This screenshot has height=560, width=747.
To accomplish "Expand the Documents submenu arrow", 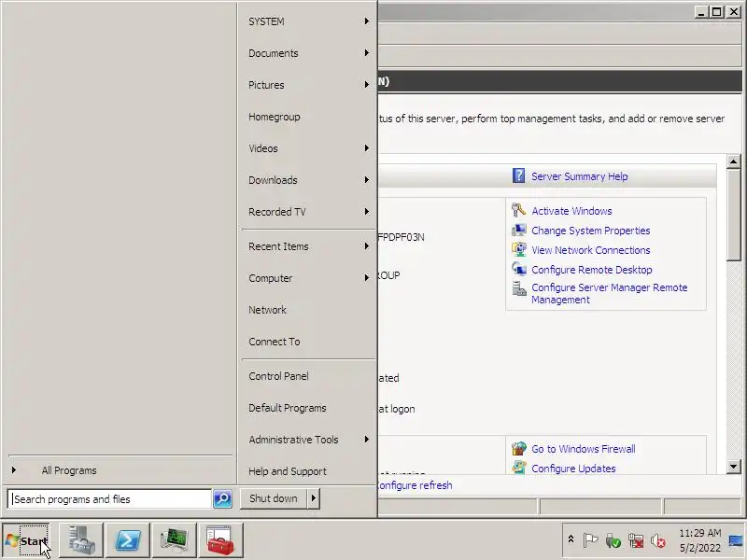I will [366, 53].
